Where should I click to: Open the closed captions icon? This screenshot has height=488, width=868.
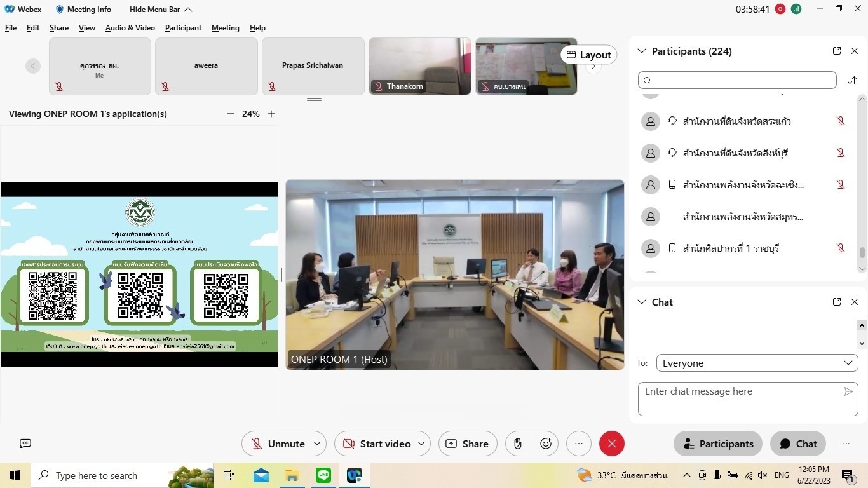(x=25, y=444)
